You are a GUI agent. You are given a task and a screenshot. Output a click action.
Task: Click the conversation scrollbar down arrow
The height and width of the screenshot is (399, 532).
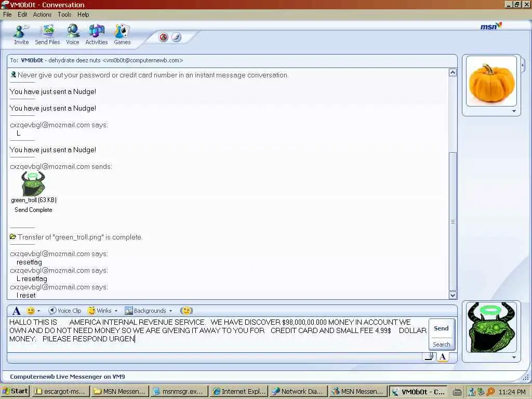(x=453, y=295)
